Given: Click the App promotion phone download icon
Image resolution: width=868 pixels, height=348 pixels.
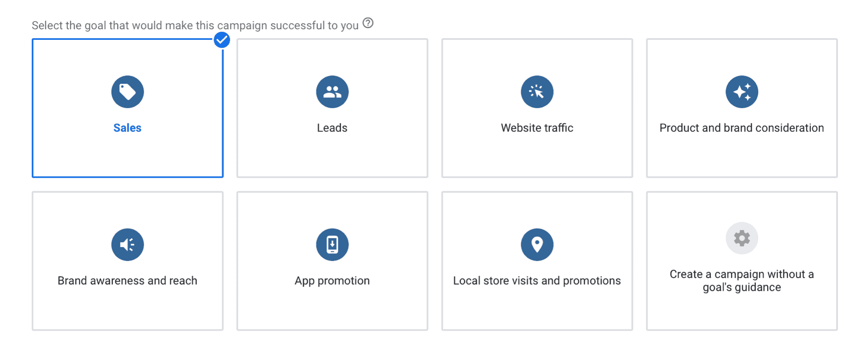Looking at the screenshot, I should click(x=332, y=245).
